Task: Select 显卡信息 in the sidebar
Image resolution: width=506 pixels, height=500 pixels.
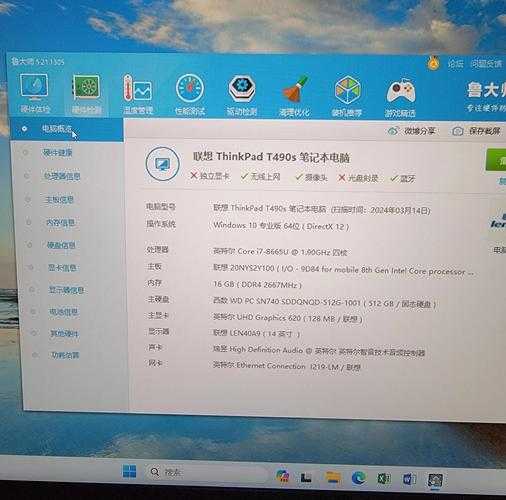Action: pyautogui.click(x=62, y=268)
